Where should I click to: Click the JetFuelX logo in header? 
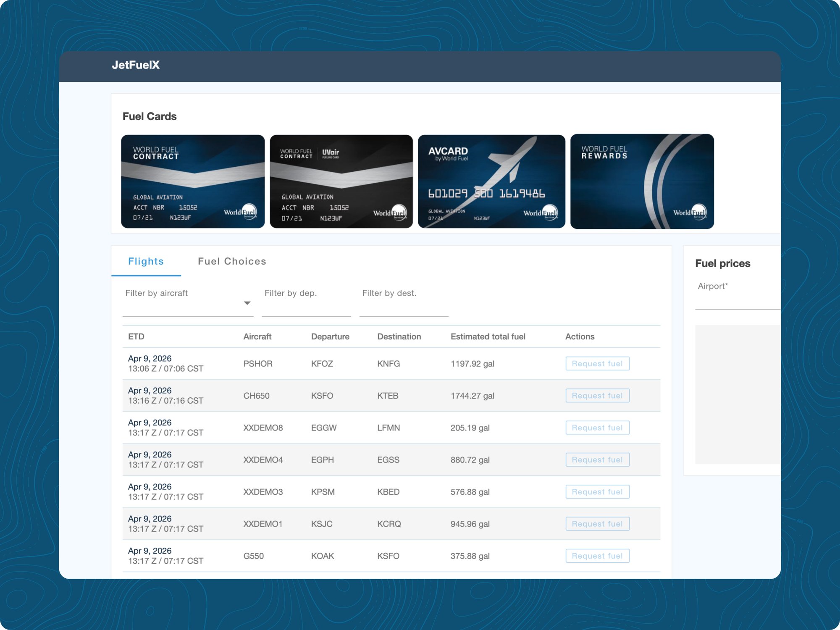tap(136, 65)
